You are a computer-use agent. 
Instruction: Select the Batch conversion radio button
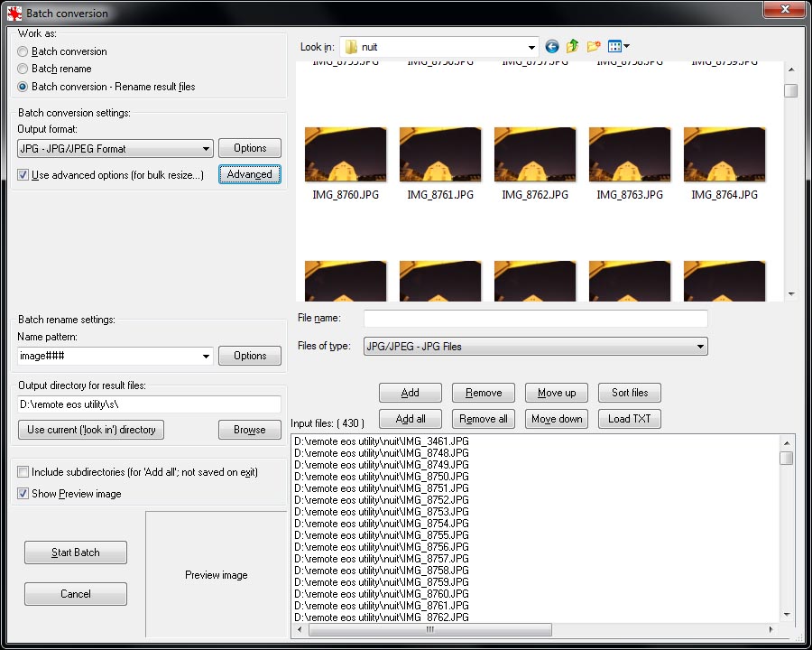coord(23,52)
